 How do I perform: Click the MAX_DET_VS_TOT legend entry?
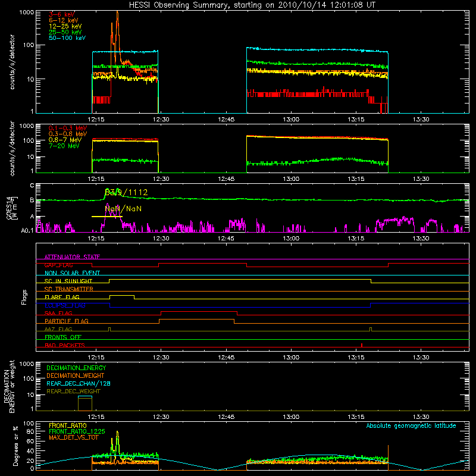tap(73, 437)
